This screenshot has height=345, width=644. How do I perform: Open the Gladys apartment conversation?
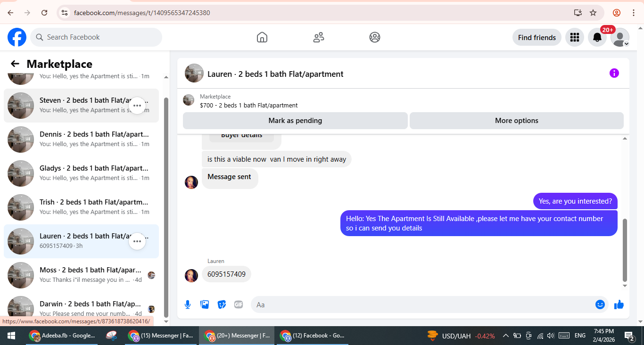click(x=81, y=173)
